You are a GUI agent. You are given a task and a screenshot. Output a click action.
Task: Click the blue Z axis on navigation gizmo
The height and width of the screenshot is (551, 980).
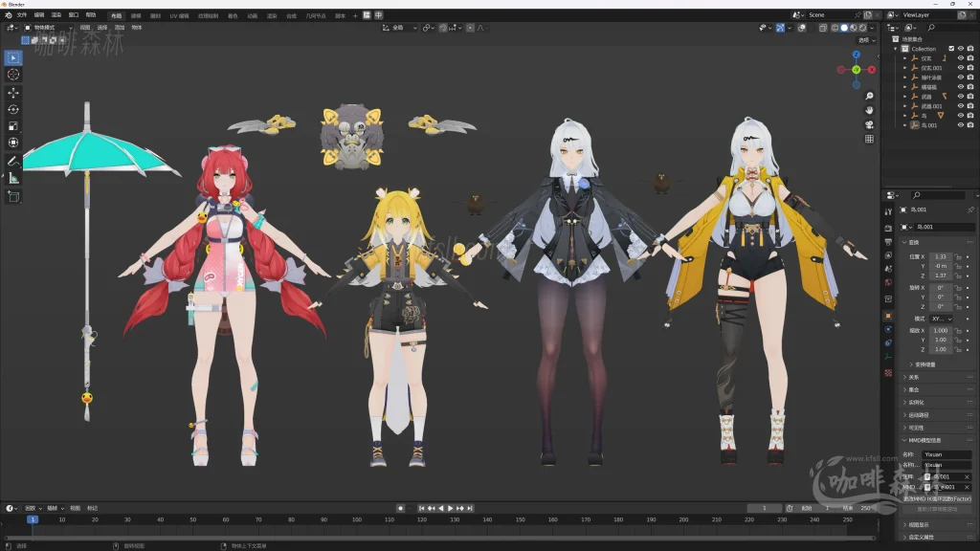click(857, 55)
